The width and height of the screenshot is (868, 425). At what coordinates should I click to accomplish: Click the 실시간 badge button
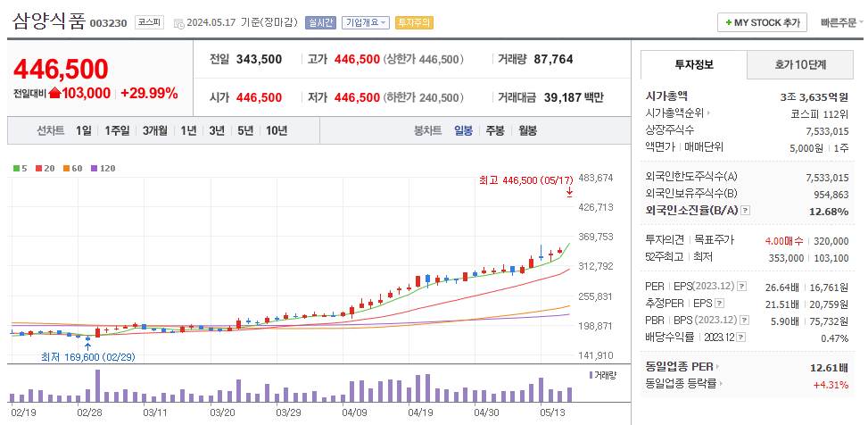[320, 22]
